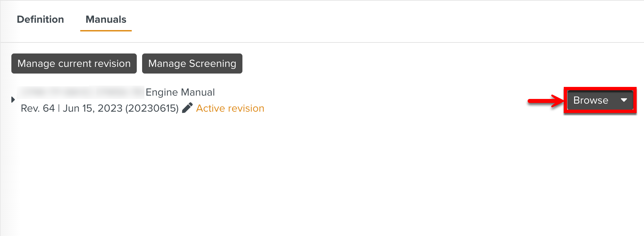This screenshot has height=236, width=644.
Task: Click the blank space right of Manage Screening
Action: 401,64
